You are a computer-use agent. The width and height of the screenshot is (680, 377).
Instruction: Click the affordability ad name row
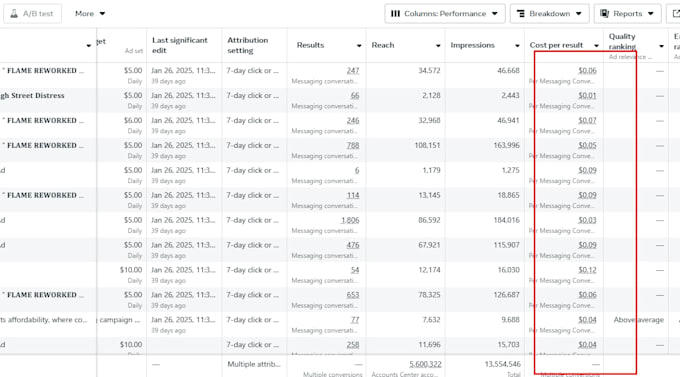coord(44,320)
